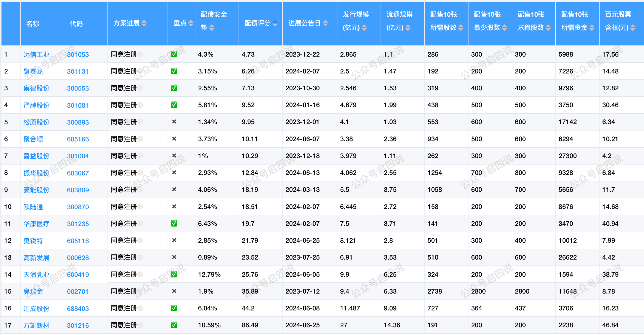Click green checkmark in 华康医疗 row

pyautogui.click(x=174, y=224)
